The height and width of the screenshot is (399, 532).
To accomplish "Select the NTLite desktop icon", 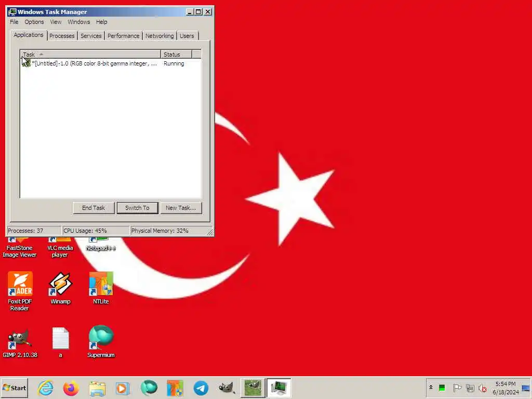I will [x=101, y=288].
